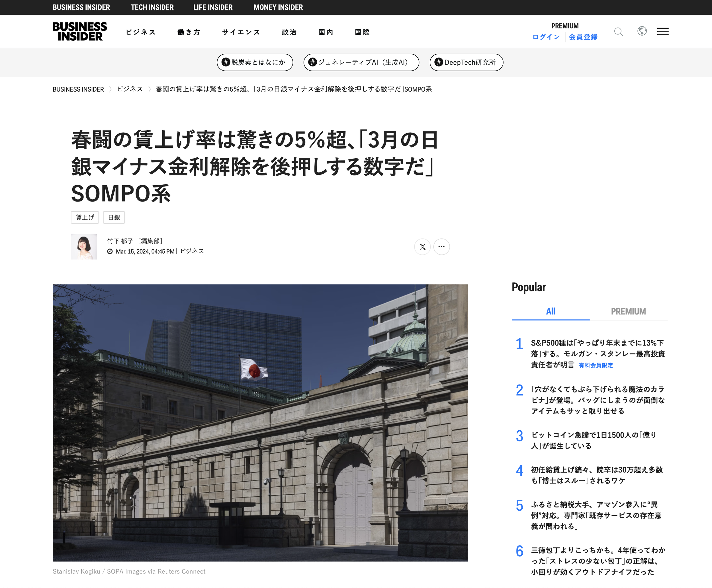The image size is (712, 588).
Task: Go to TECH INSIDER in top bar
Action: pos(152,7)
